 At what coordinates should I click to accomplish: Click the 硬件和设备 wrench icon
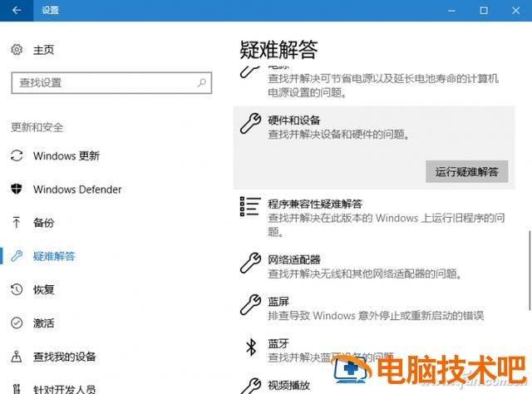(x=250, y=124)
